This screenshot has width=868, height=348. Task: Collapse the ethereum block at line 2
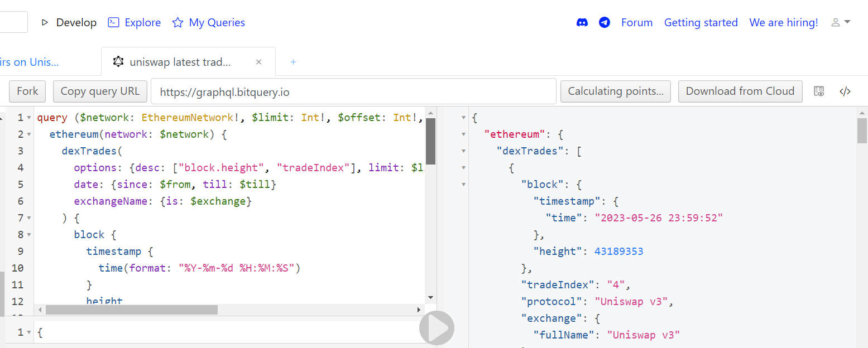[x=28, y=134]
